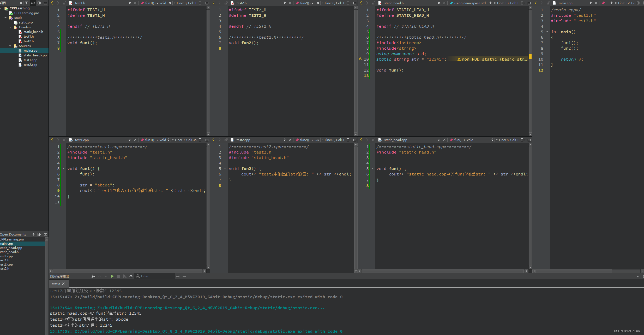
Task: Open the fun1() symbol dropdown in test1.h
Action: [170, 3]
